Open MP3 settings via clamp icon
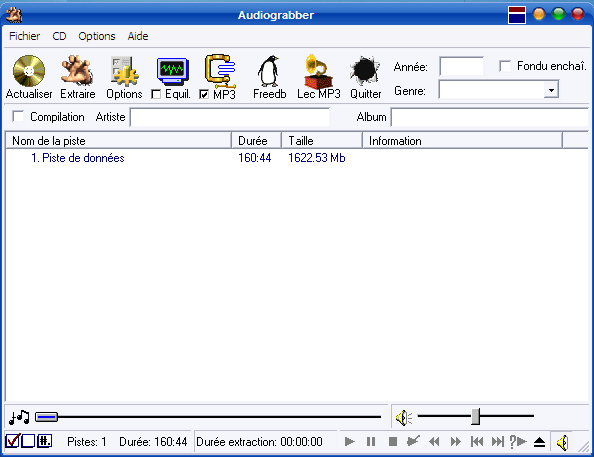594x457 pixels. click(x=220, y=71)
